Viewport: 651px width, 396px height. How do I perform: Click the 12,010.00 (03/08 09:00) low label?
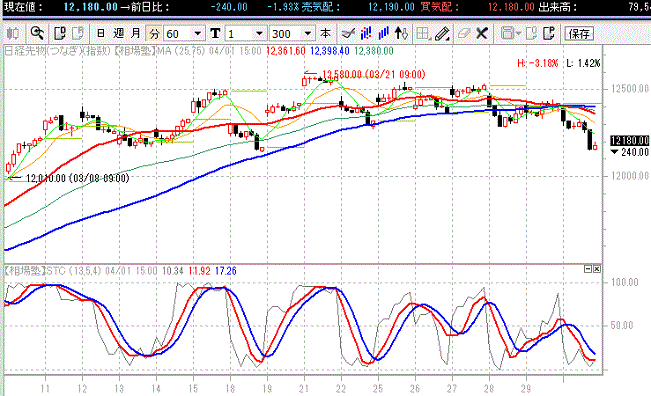[77, 178]
